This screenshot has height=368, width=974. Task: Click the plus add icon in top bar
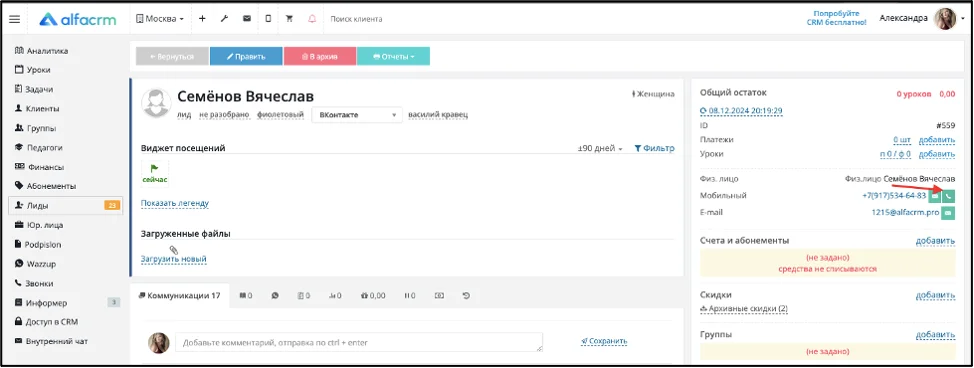coord(202,19)
